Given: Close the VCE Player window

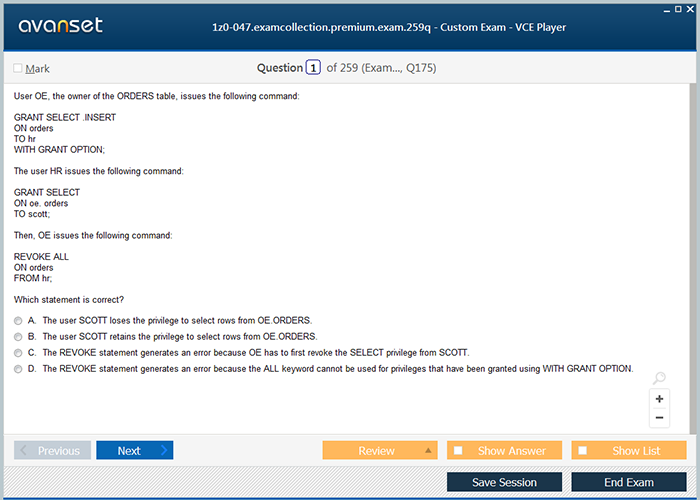Looking at the screenshot, I should (691, 8).
